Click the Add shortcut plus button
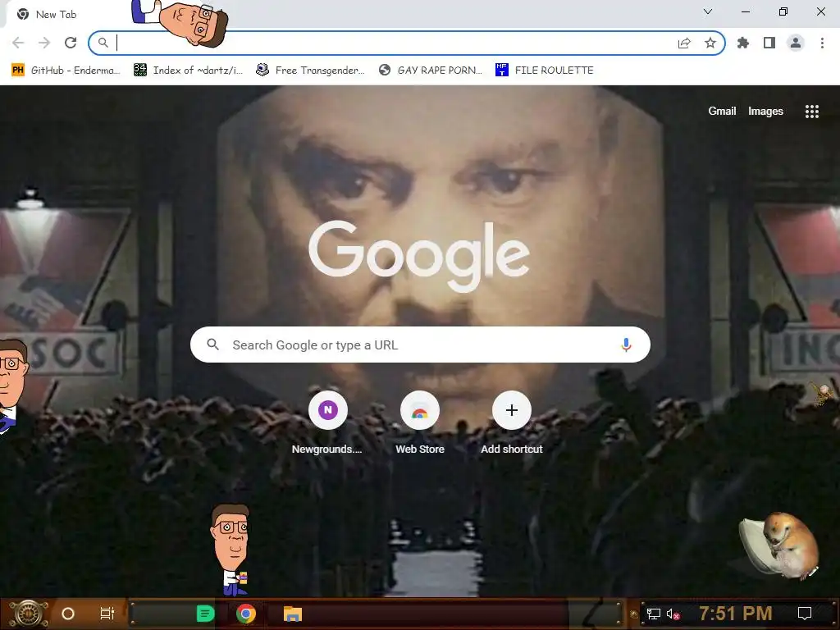The height and width of the screenshot is (630, 840). [512, 410]
